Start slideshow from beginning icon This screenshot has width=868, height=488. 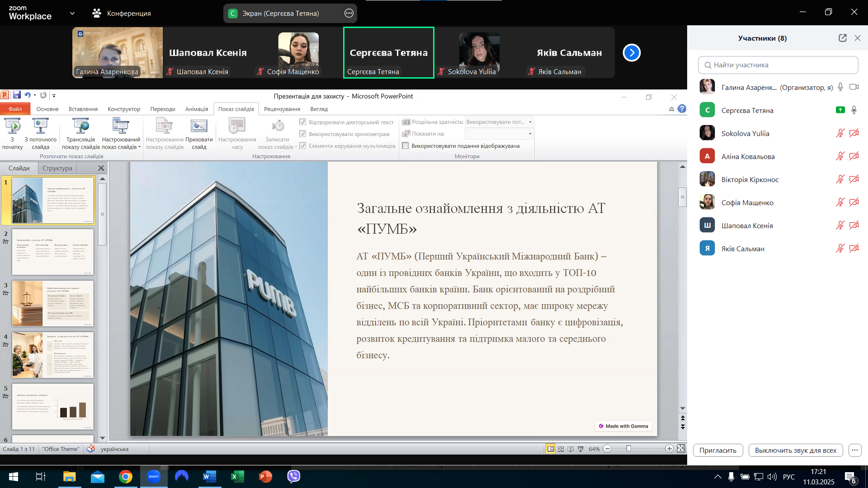pyautogui.click(x=13, y=126)
